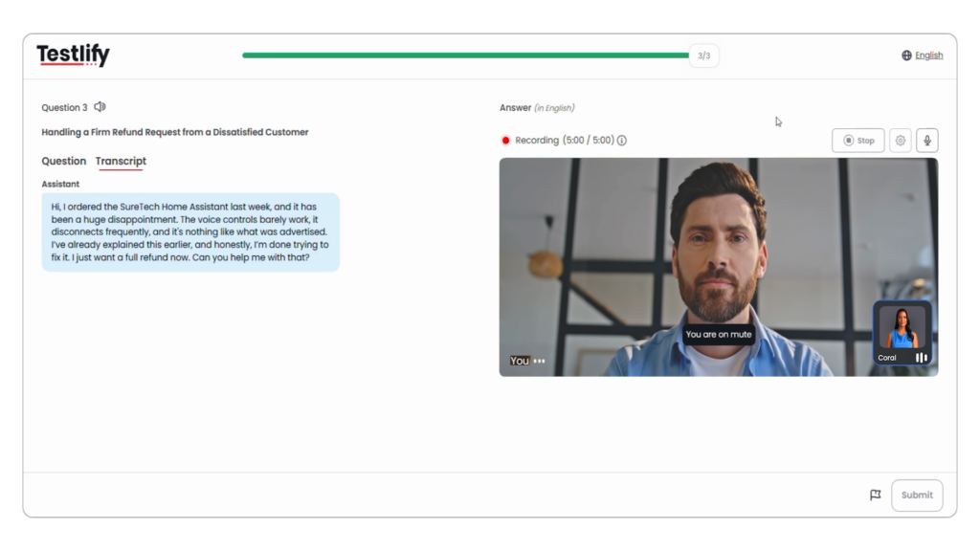Stop the recording
Image resolution: width=980 pixels, height=551 pixels.
[857, 140]
